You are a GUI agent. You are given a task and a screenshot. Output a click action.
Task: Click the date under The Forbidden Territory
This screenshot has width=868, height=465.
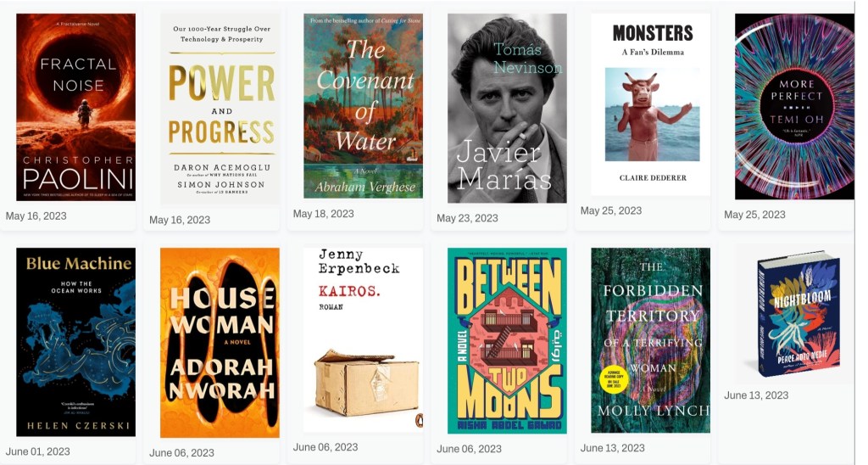(612, 448)
